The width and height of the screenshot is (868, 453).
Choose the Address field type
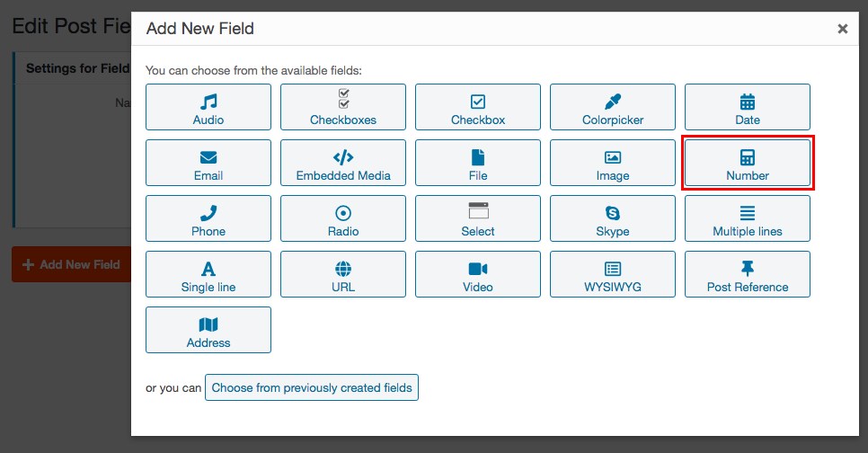click(x=208, y=330)
